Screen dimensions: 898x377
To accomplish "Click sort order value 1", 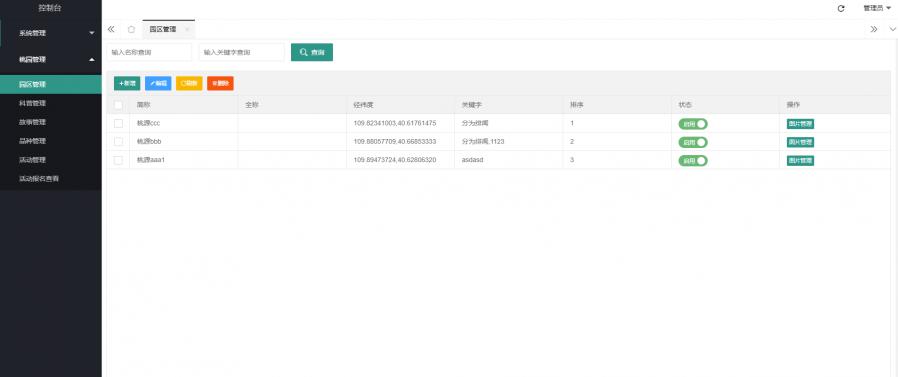I will point(617,123).
